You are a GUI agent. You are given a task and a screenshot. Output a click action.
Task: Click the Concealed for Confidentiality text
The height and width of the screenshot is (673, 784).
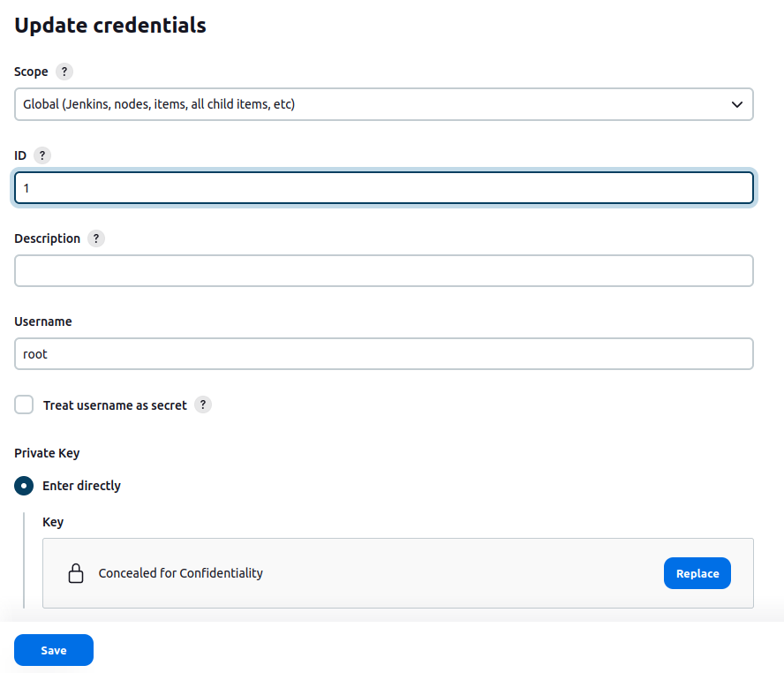[x=181, y=573]
